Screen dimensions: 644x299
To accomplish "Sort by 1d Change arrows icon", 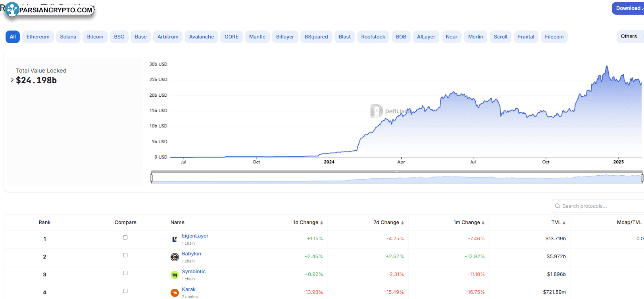I will 321,223.
